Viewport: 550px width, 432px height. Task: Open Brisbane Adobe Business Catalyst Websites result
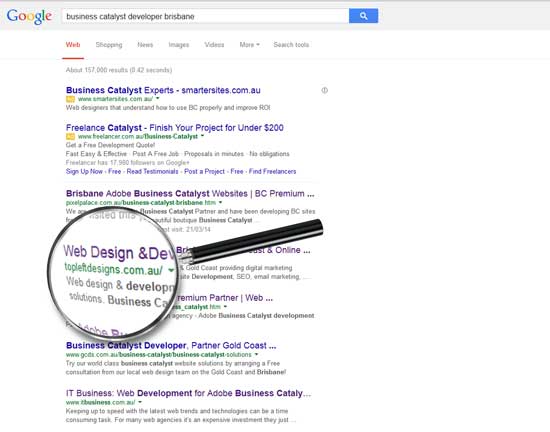pyautogui.click(x=190, y=194)
